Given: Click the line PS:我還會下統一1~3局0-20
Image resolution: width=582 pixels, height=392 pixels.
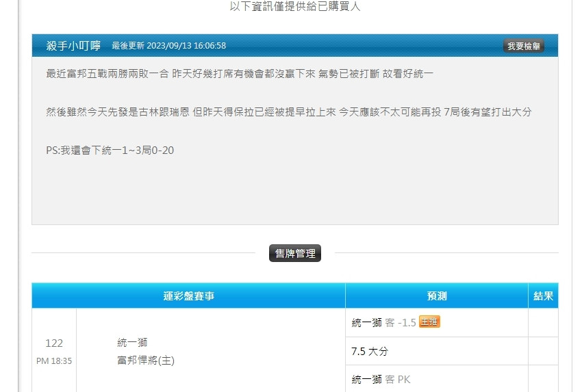Looking at the screenshot, I should pyautogui.click(x=110, y=151).
